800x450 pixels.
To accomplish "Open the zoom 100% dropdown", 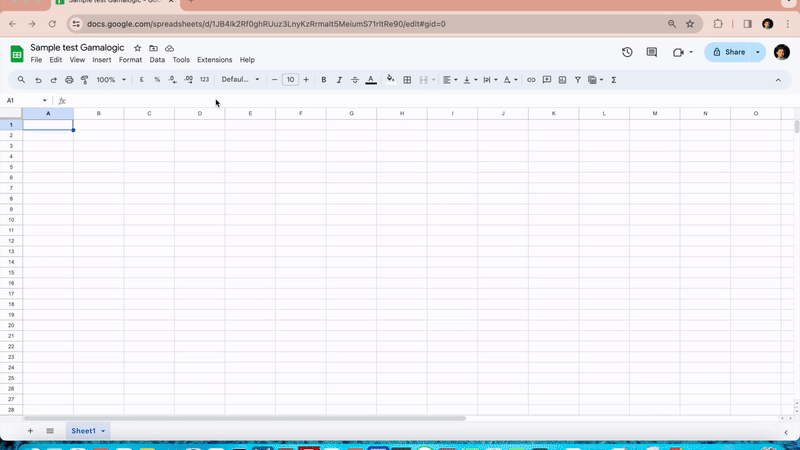I will [109, 80].
